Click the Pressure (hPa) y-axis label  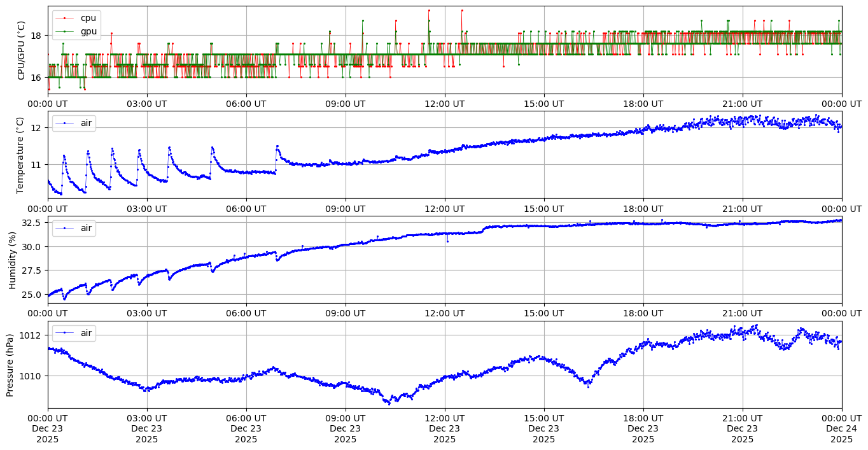10,365
